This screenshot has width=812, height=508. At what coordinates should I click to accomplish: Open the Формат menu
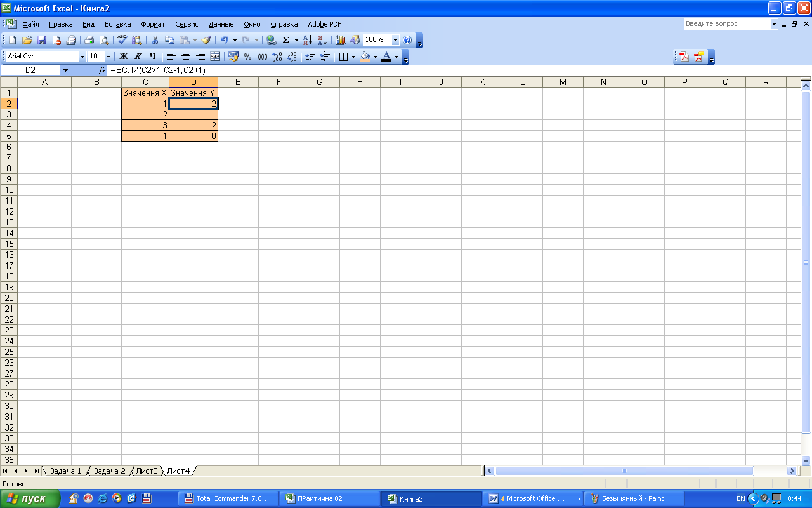(x=153, y=24)
